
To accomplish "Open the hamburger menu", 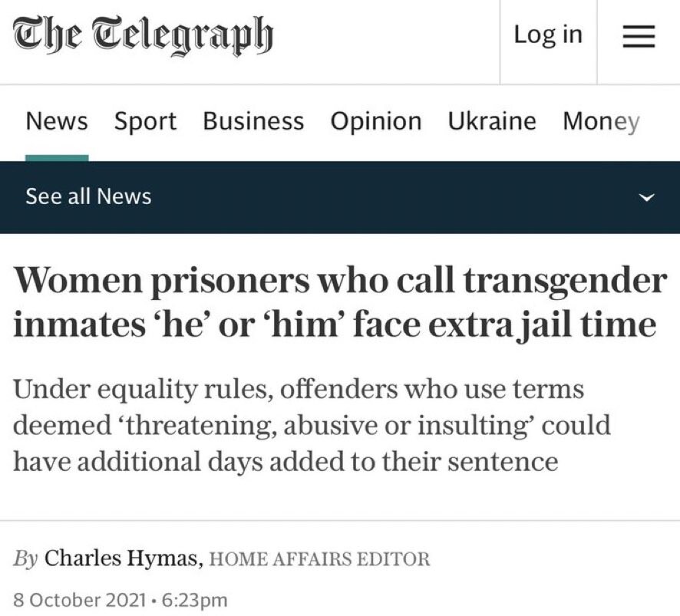I will pyautogui.click(x=638, y=37).
